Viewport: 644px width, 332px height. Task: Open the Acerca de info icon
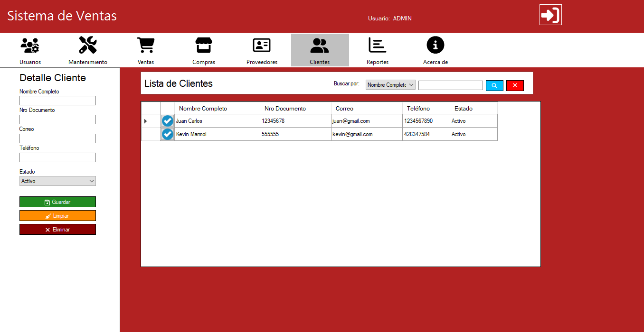(x=436, y=46)
